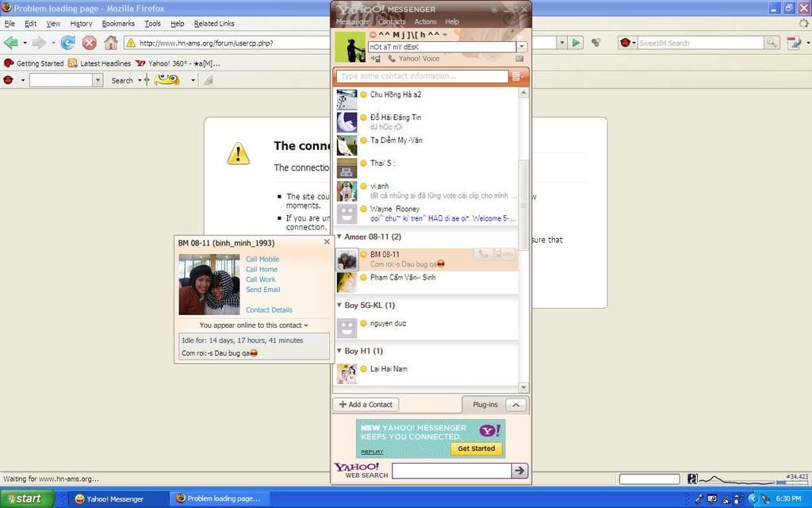This screenshot has width=812, height=508.
Task: Open the Bookmarks menu in Firefox
Action: pos(118,24)
